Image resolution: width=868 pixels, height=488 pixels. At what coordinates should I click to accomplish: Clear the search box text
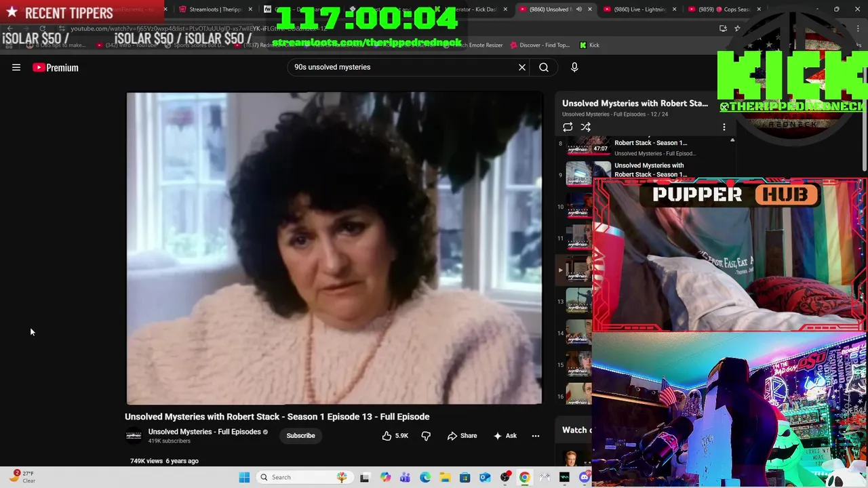click(x=522, y=67)
